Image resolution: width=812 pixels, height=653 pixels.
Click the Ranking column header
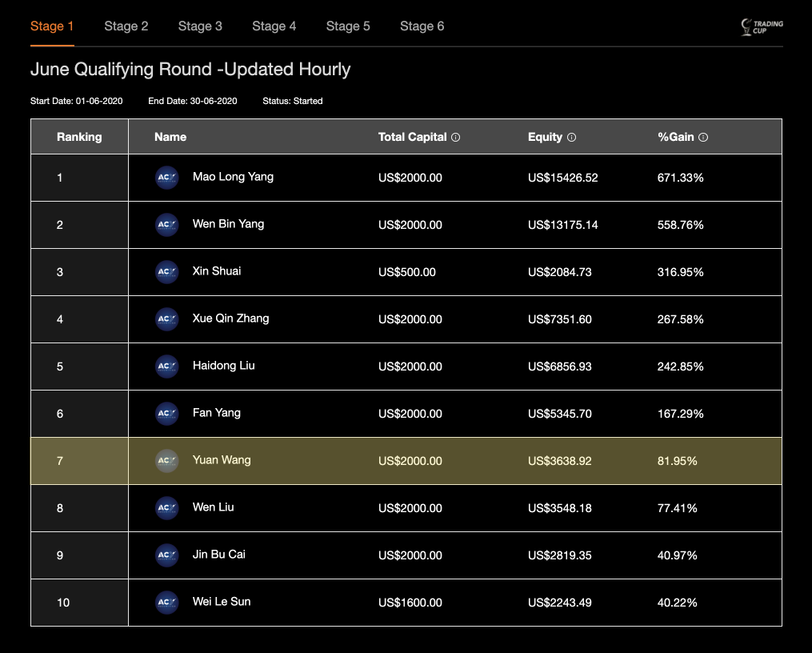click(x=79, y=137)
